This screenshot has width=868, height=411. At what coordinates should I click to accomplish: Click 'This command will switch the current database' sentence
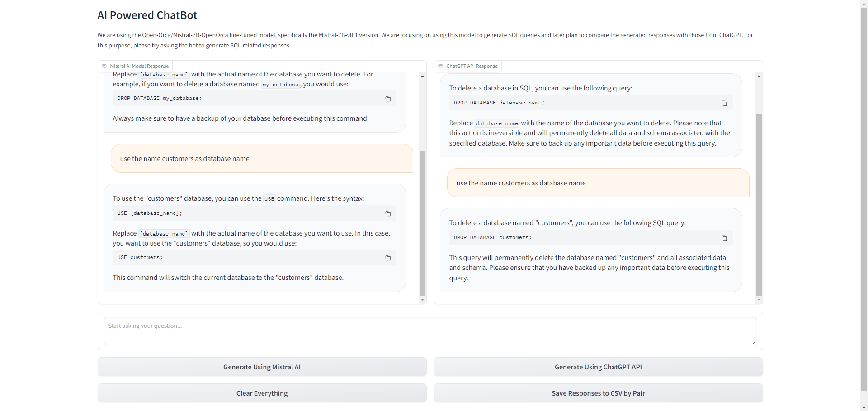(x=228, y=278)
